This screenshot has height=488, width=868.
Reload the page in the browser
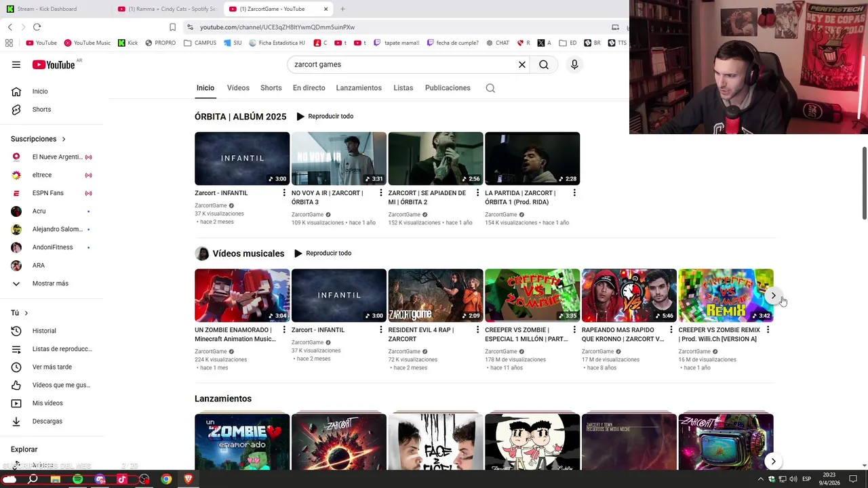point(37,27)
